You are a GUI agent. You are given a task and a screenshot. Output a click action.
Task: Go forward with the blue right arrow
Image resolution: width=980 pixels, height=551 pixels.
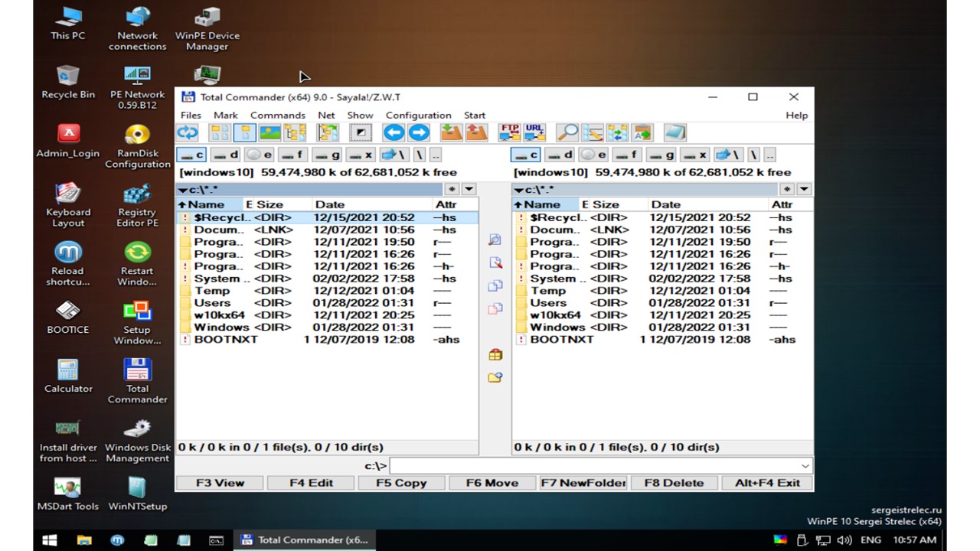point(419,133)
